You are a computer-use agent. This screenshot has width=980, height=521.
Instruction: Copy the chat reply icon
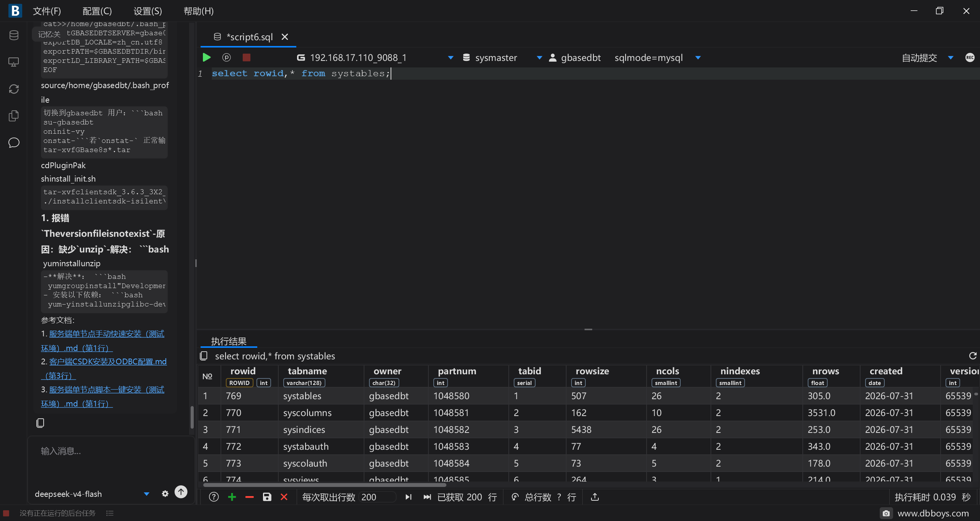point(40,423)
